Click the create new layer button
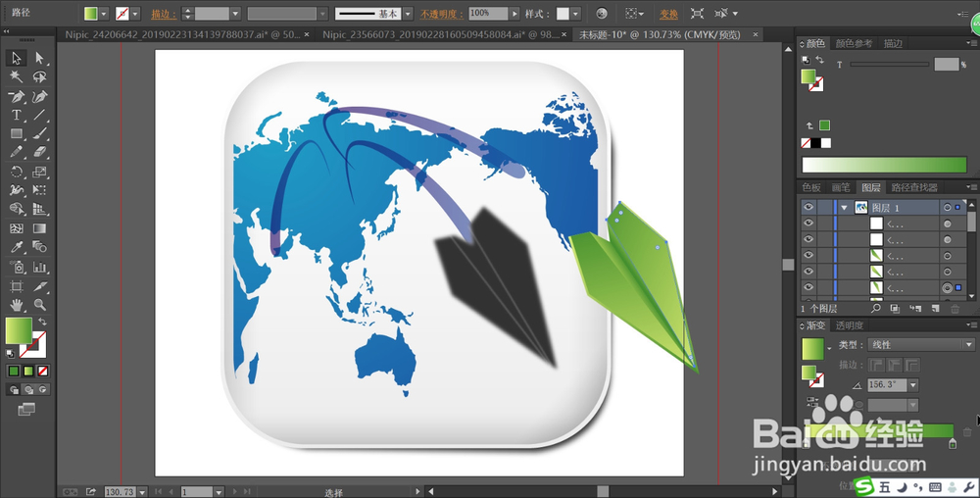Screen dimensions: 980x498 (x=935, y=309)
